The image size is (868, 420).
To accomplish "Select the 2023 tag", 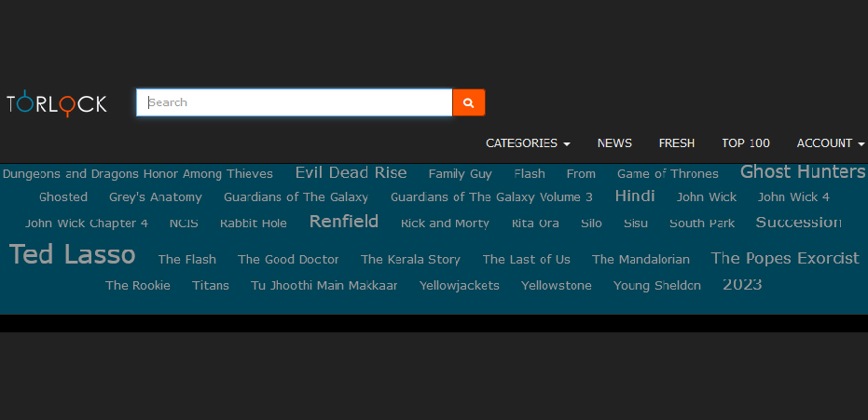I will pyautogui.click(x=742, y=285).
